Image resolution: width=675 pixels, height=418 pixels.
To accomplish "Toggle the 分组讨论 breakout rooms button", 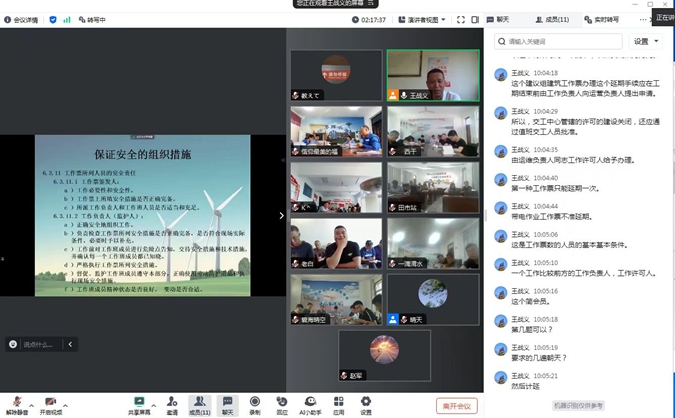I will click(x=283, y=402).
